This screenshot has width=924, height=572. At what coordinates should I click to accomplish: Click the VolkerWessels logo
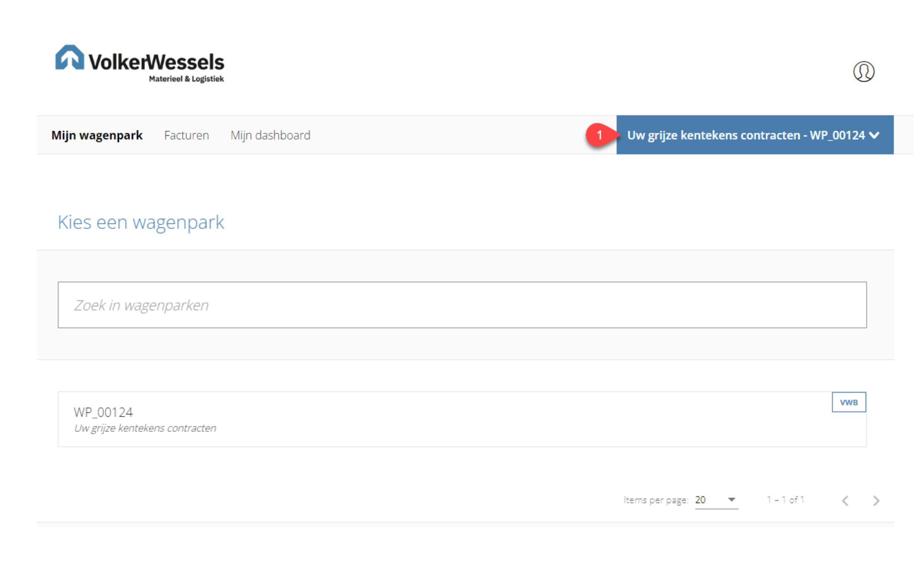140,63
